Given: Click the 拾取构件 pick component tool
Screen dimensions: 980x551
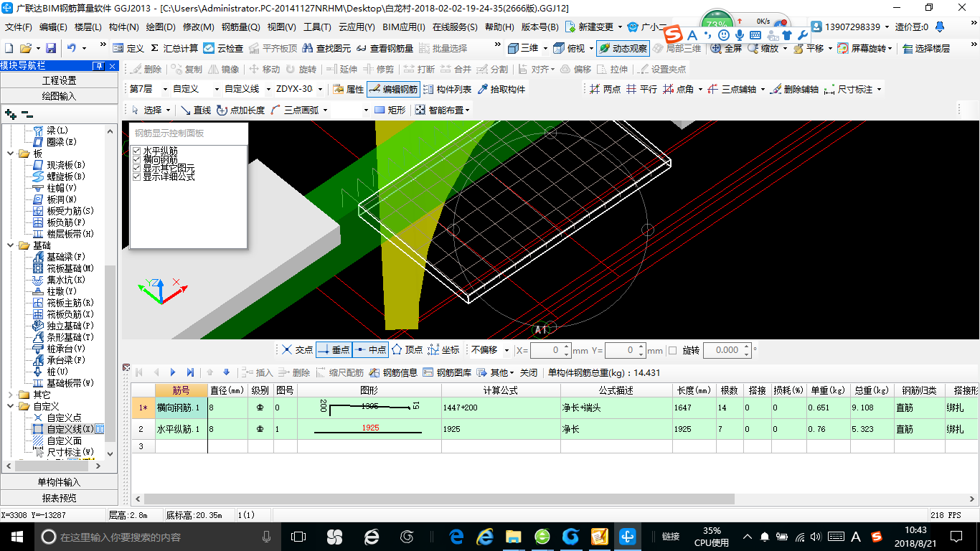Looking at the screenshot, I should [501, 89].
